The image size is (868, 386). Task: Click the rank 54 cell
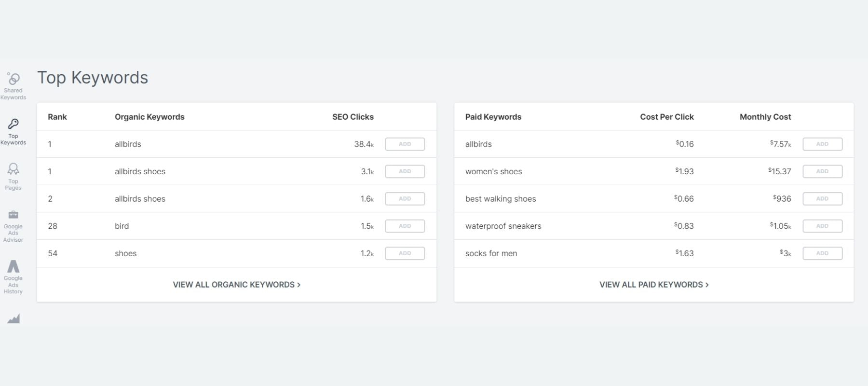[x=53, y=253]
